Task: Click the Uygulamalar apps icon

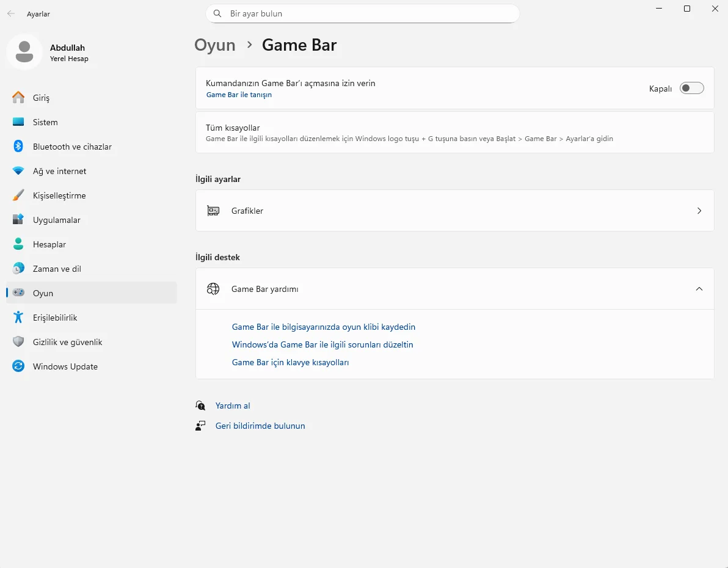Action: 18,220
